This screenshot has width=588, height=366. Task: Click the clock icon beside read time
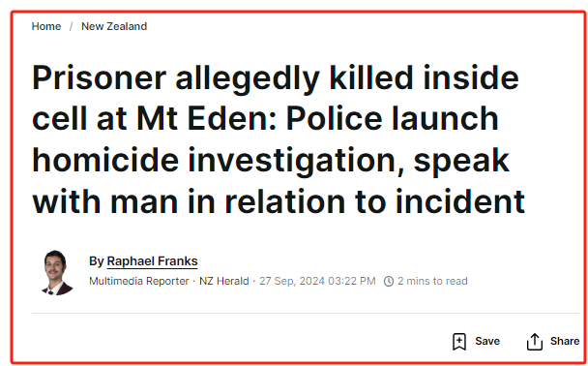(x=389, y=281)
